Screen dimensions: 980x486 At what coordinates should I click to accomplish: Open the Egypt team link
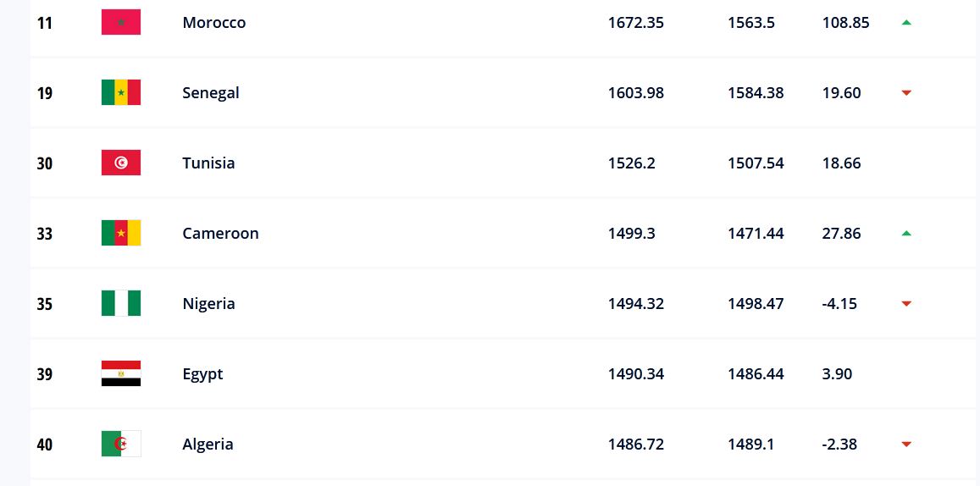[x=202, y=374]
